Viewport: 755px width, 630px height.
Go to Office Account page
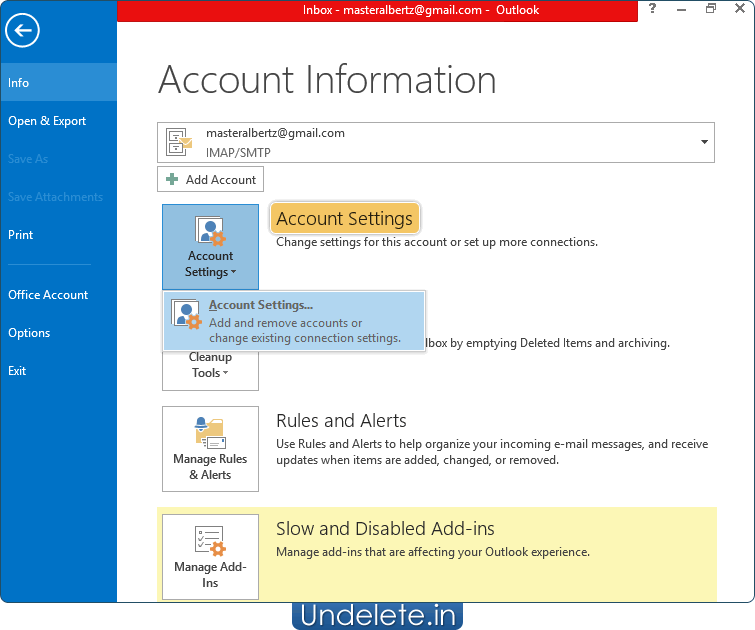[58, 294]
